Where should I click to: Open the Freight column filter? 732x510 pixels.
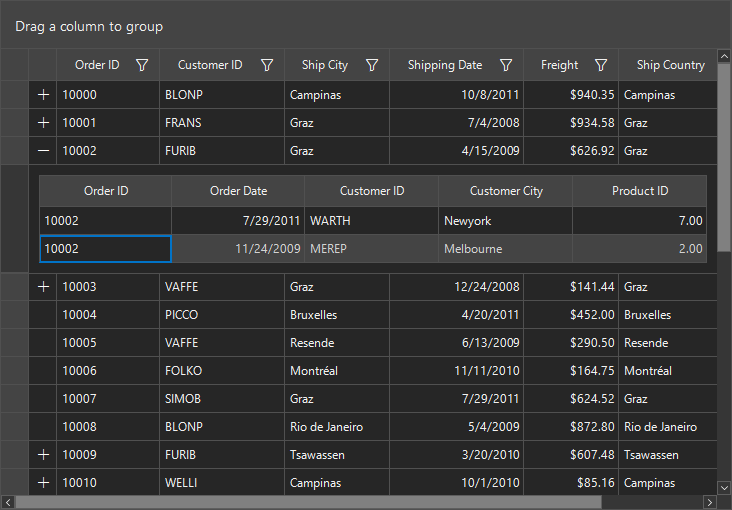(601, 65)
